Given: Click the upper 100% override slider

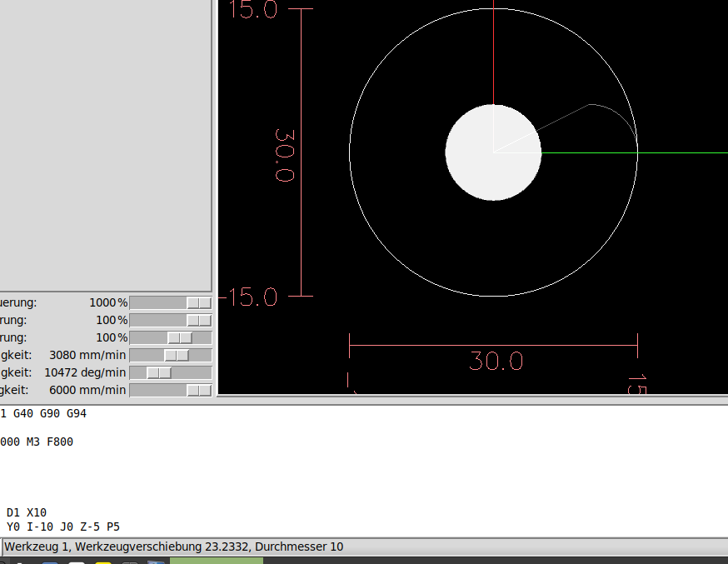Looking at the screenshot, I should coord(198,320).
